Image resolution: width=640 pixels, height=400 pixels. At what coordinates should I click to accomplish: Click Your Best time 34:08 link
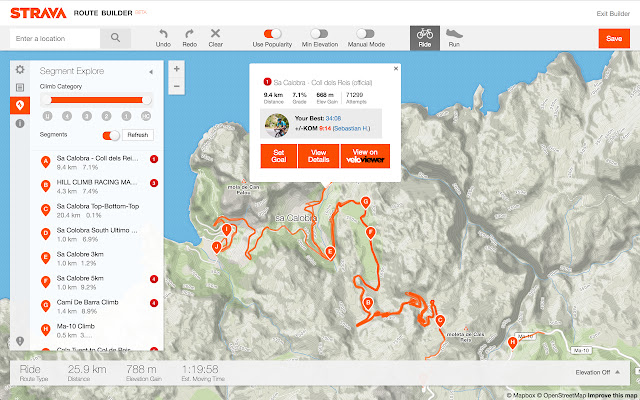(x=333, y=118)
